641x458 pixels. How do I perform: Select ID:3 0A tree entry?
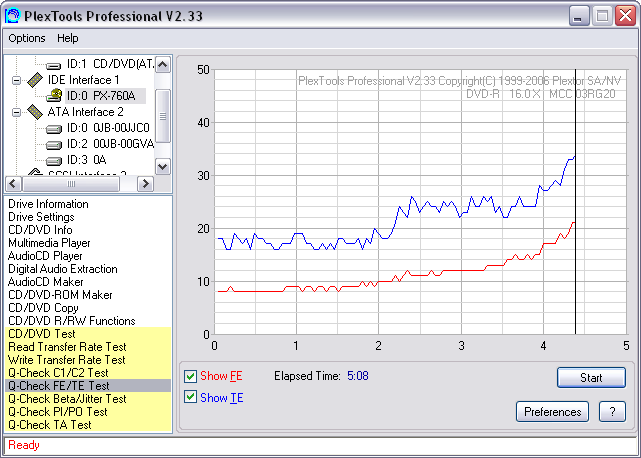click(x=87, y=160)
